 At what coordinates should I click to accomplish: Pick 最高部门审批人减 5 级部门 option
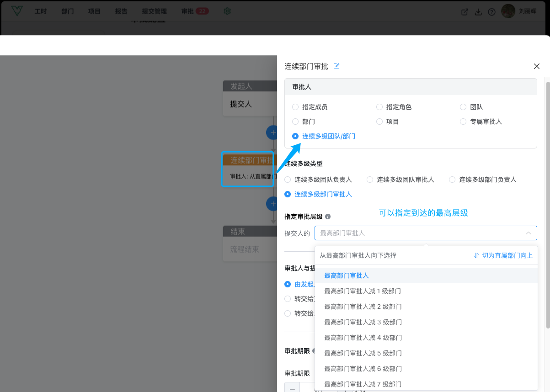426,353
